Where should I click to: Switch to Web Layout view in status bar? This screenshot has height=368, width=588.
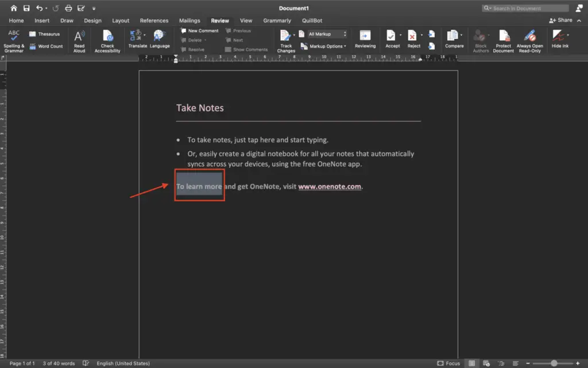pos(486,363)
